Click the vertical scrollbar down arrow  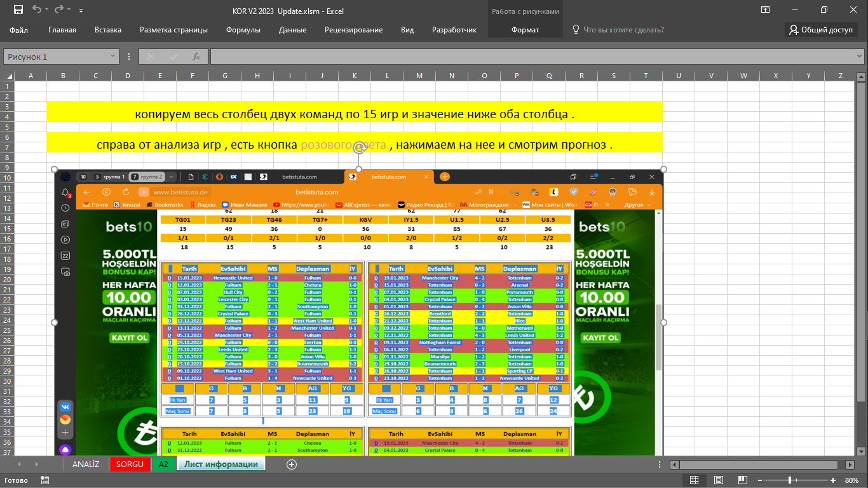point(862,451)
